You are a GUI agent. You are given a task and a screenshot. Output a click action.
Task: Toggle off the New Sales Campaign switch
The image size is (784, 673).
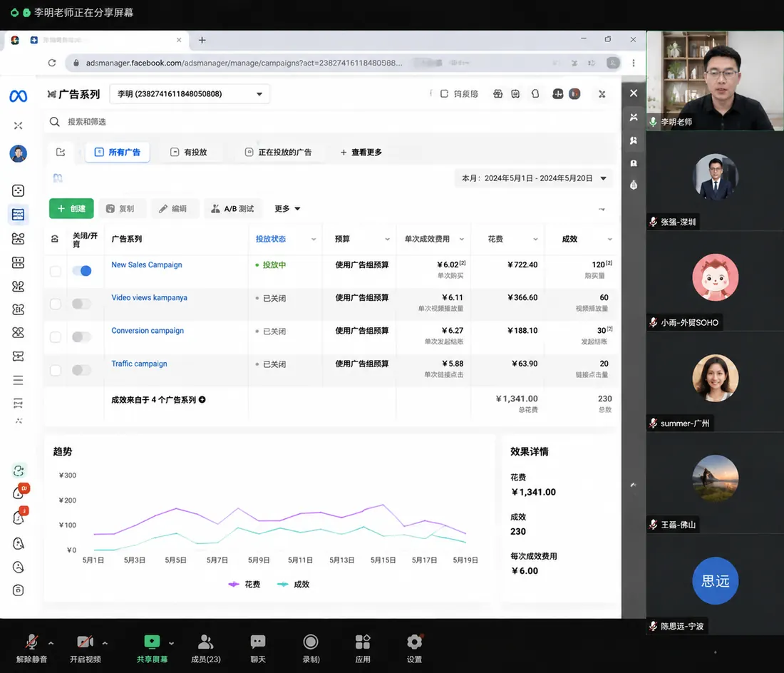[x=82, y=271]
